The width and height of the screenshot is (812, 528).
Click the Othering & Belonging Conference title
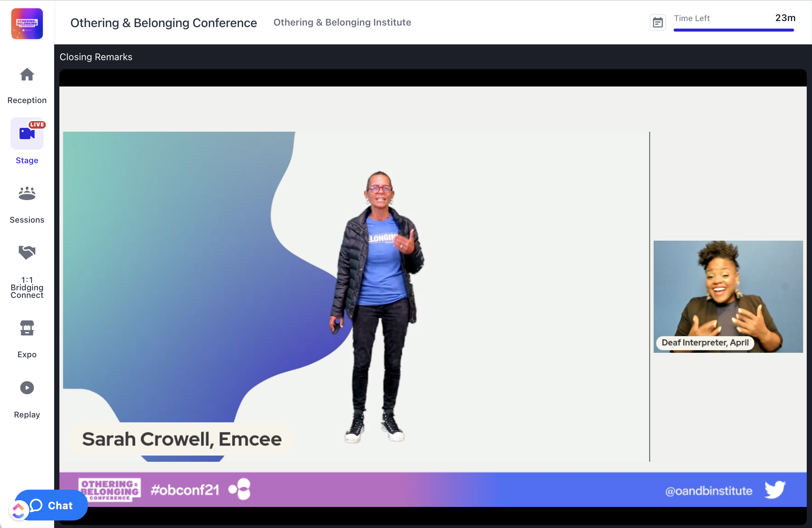point(164,23)
